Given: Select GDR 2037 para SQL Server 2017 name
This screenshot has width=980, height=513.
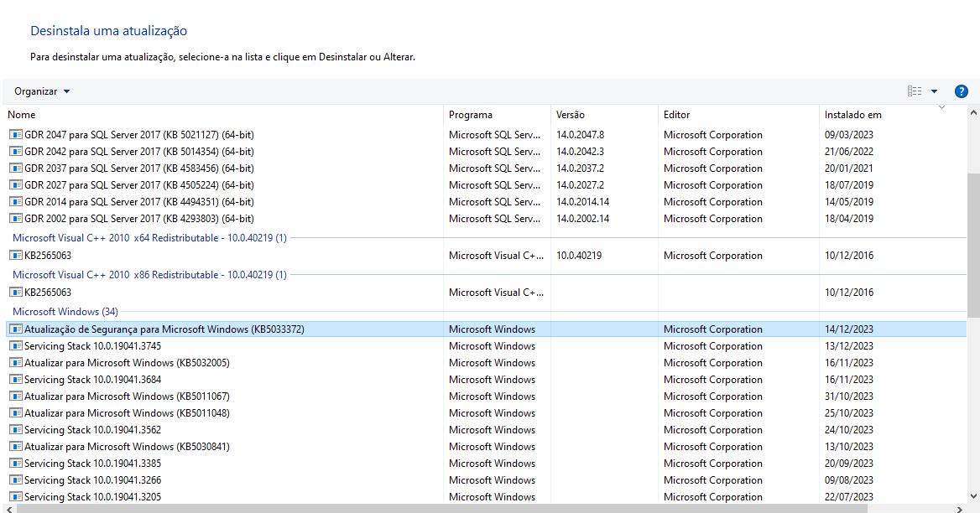Looking at the screenshot, I should 138,168.
